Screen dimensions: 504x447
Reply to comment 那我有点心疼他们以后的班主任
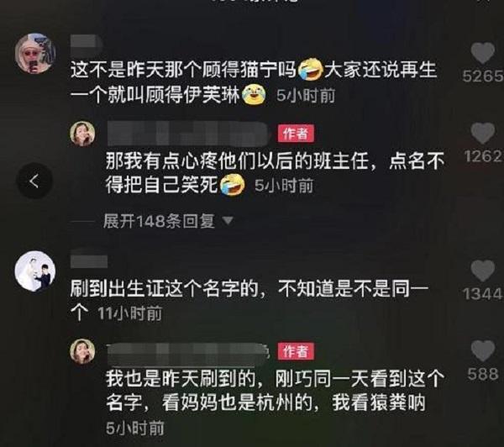click(x=276, y=173)
